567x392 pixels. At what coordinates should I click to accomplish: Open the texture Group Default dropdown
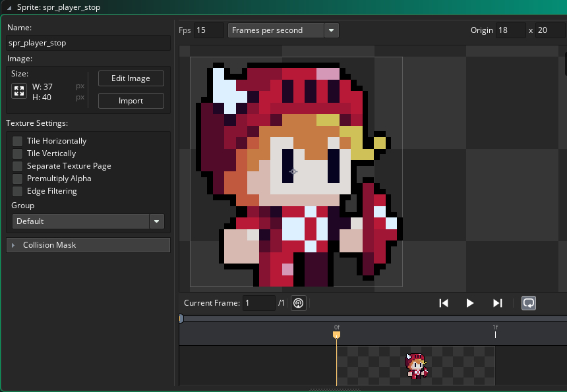click(88, 221)
